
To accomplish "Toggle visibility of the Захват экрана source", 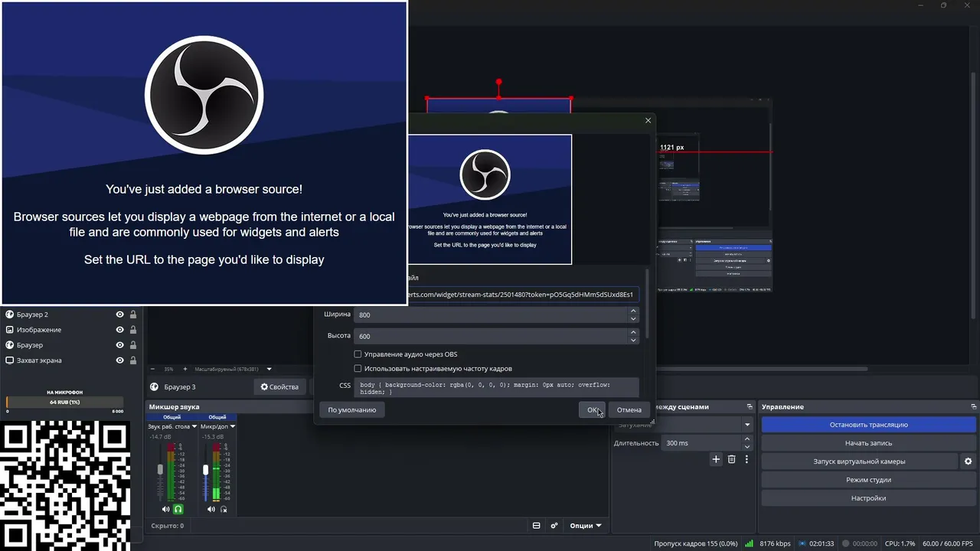I will pos(119,360).
